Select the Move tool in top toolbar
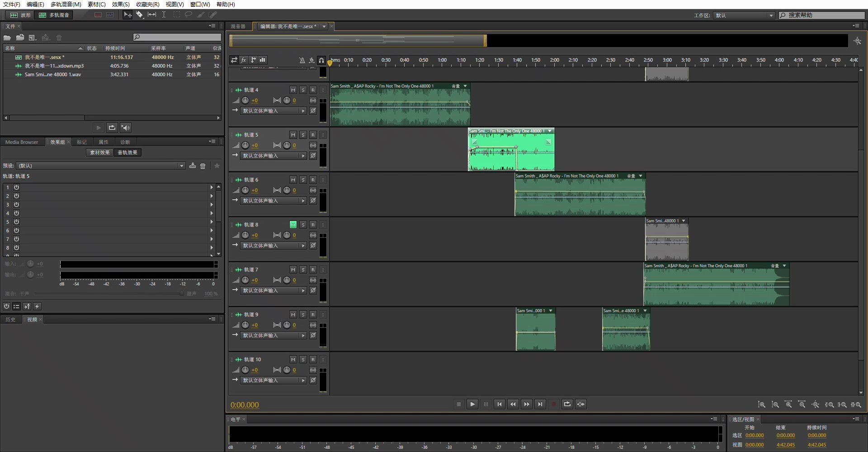Image resolution: width=868 pixels, height=452 pixels. point(128,15)
